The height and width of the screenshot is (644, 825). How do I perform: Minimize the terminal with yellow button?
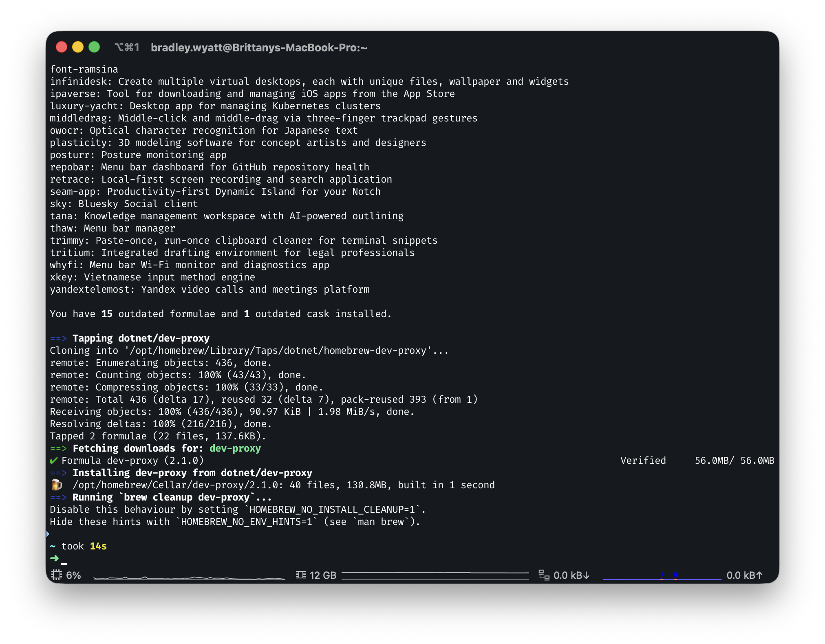78,47
